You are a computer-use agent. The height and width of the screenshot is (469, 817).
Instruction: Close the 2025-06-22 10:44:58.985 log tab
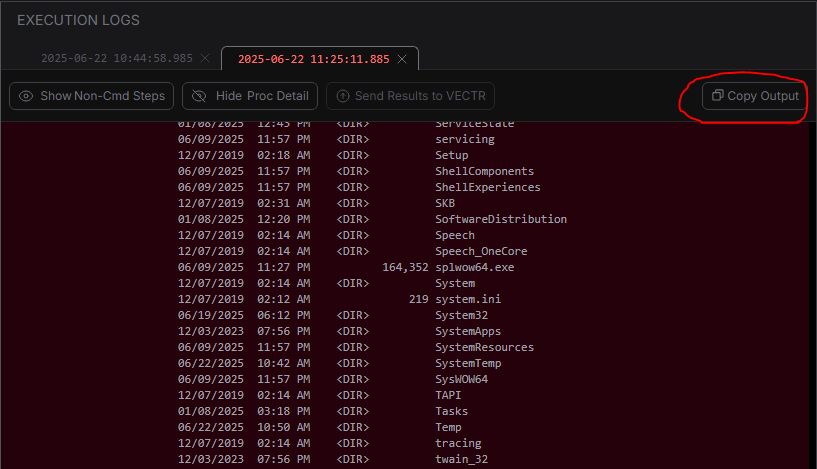205,59
